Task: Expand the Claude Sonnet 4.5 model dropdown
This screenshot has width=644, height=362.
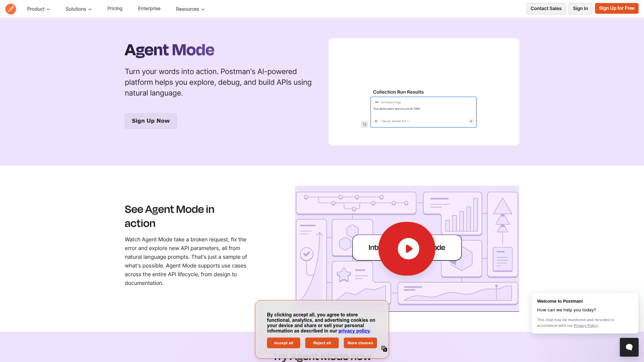Action: coord(395,121)
